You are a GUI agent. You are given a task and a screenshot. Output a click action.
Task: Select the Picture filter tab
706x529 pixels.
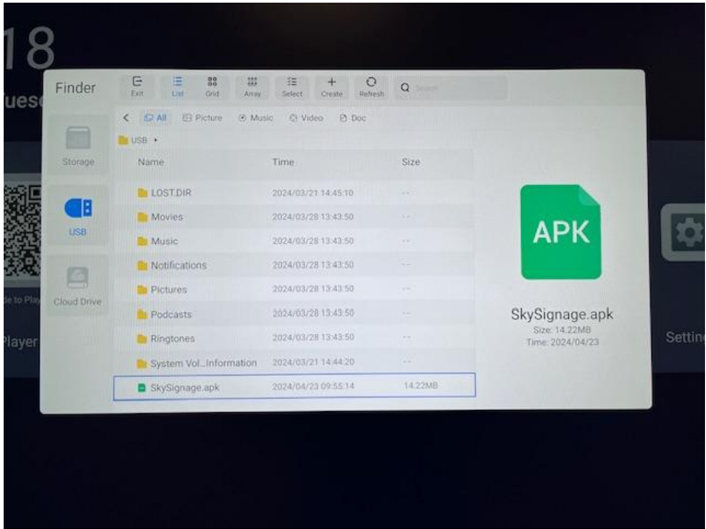pyautogui.click(x=203, y=118)
